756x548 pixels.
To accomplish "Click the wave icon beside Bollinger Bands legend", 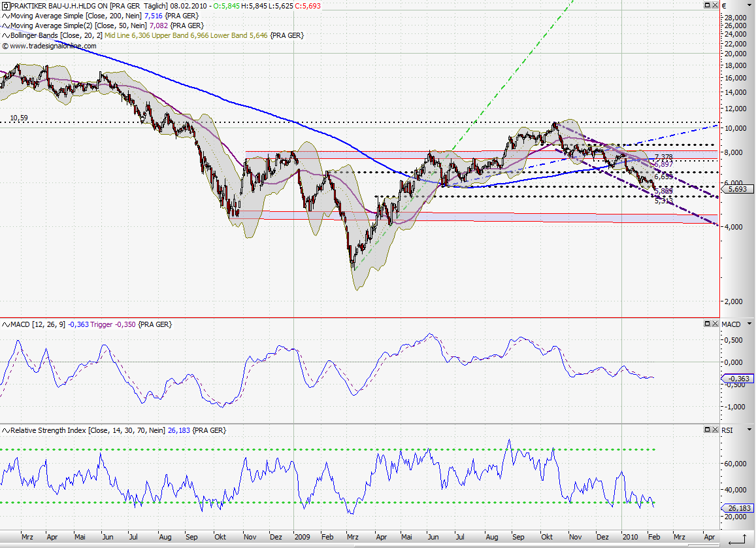I will pos(6,35).
